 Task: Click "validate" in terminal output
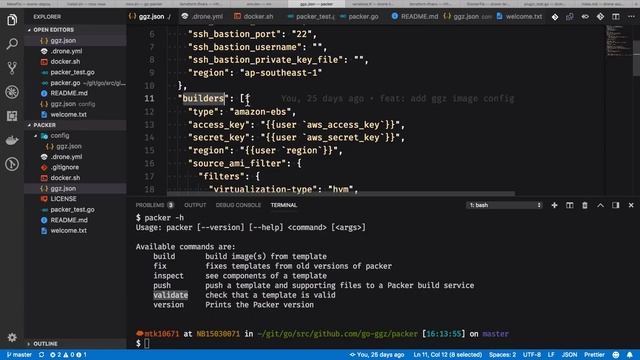171,295
